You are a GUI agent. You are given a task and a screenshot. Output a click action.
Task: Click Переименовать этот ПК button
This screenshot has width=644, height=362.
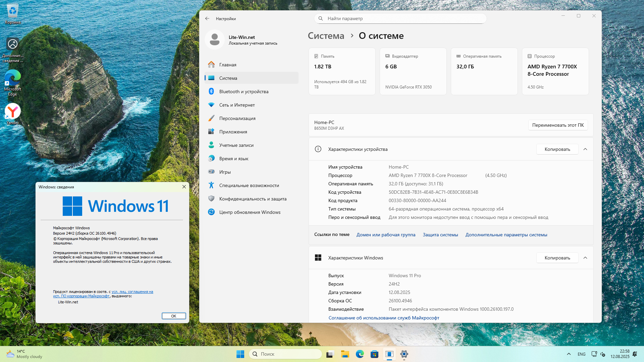coord(558,125)
